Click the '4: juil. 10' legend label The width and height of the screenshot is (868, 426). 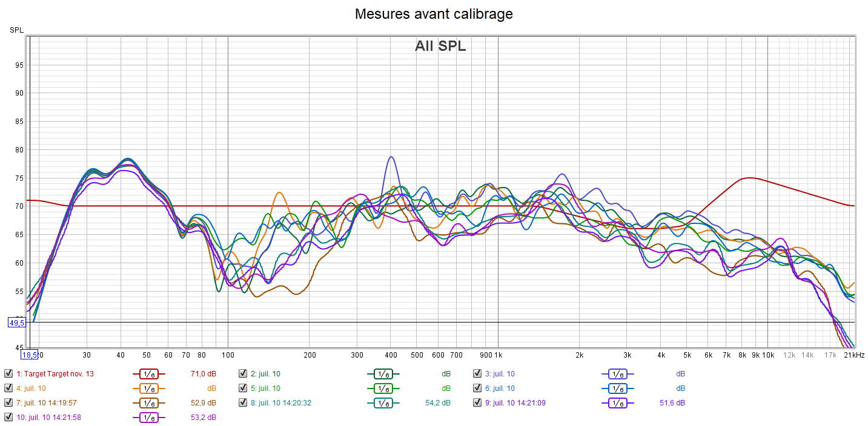click(x=31, y=388)
